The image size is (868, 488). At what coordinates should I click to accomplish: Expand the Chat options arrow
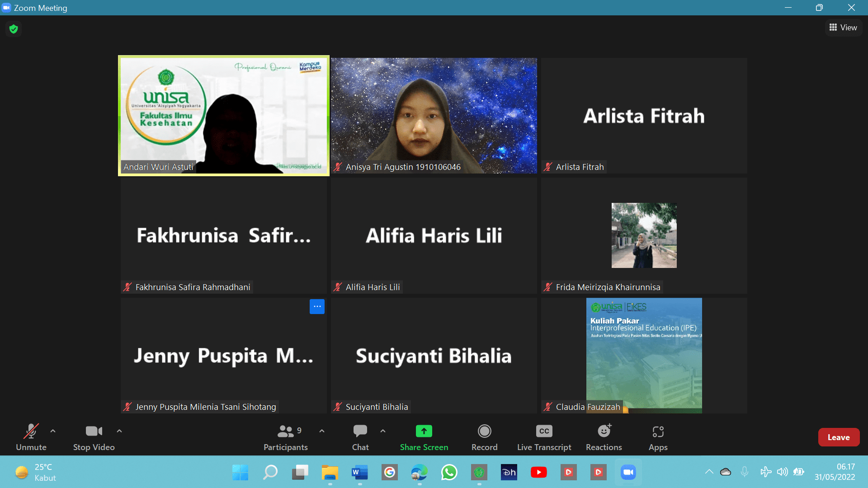[x=383, y=431]
